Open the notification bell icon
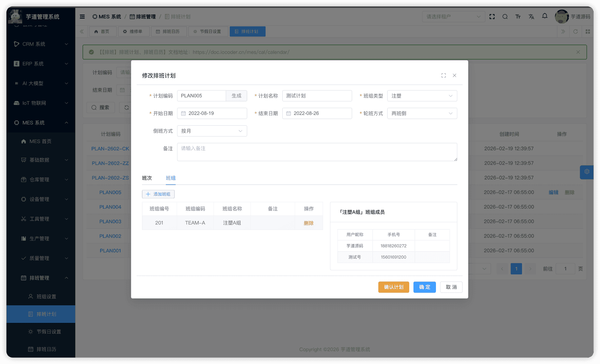The width and height of the screenshot is (600, 364). pyautogui.click(x=544, y=16)
